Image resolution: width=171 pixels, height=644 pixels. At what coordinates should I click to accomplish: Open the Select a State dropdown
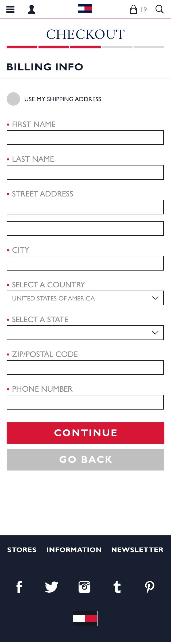tap(85, 333)
